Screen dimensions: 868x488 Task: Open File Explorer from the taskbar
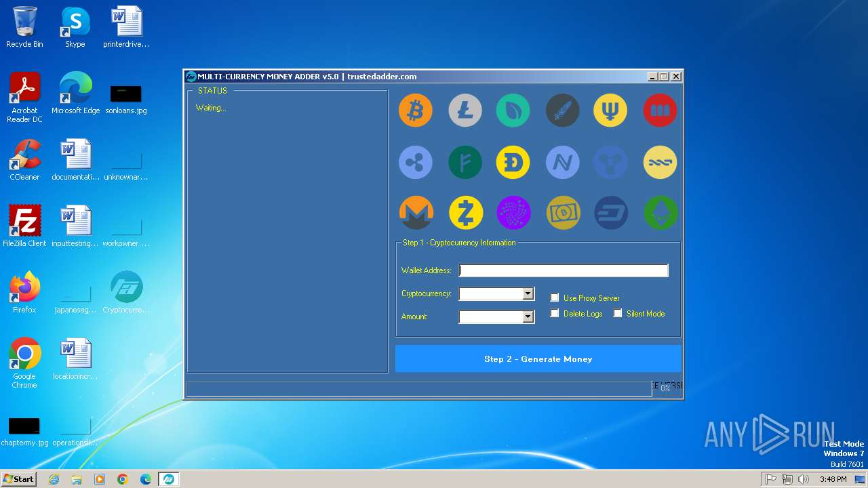[77, 479]
